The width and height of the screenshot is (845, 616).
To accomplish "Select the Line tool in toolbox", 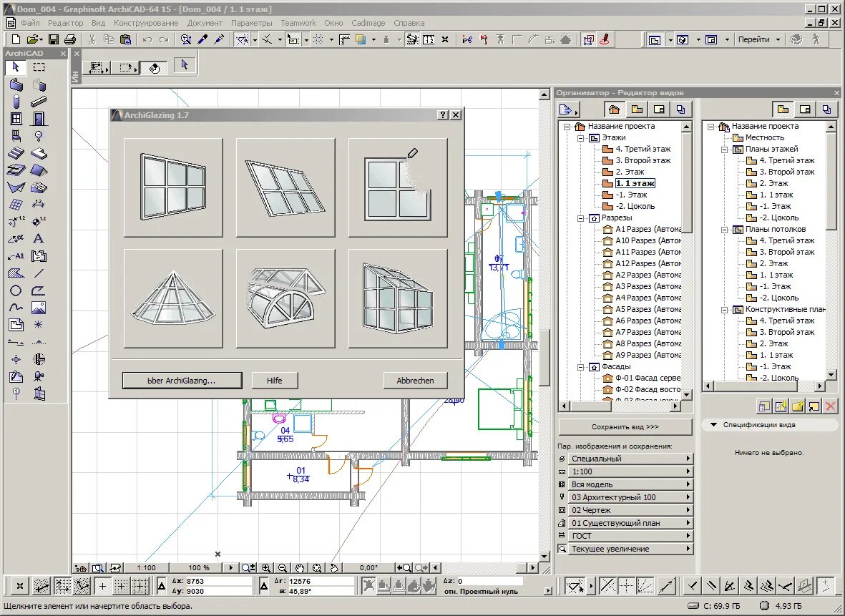I will coord(39,273).
